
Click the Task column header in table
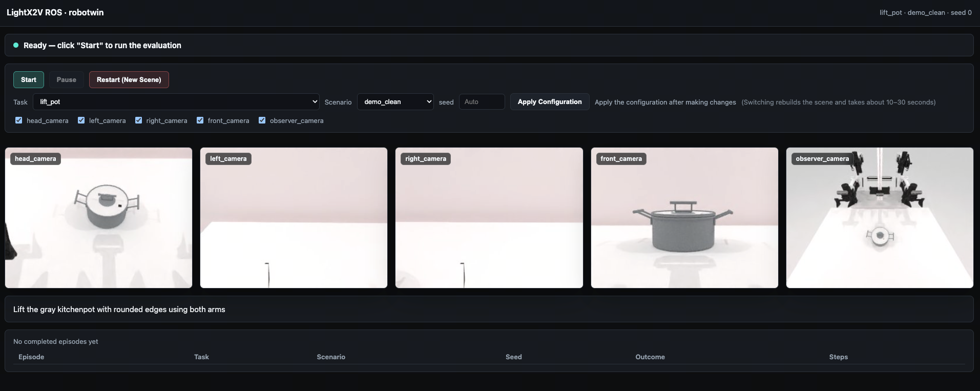pyautogui.click(x=201, y=357)
